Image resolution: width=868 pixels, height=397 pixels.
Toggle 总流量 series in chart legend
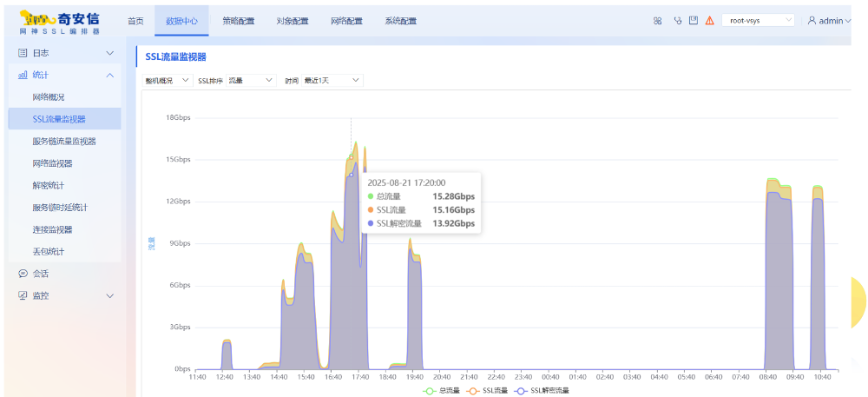[442, 390]
